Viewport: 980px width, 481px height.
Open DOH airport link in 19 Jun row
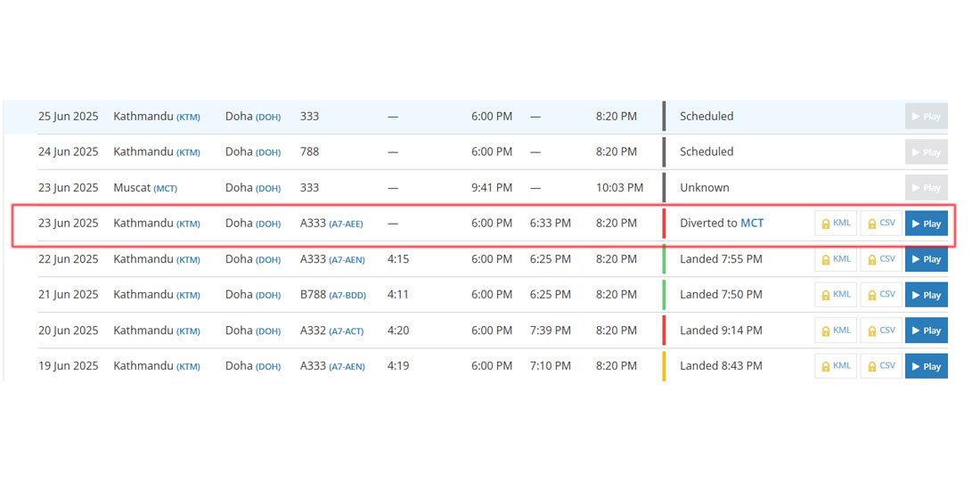pos(268,367)
